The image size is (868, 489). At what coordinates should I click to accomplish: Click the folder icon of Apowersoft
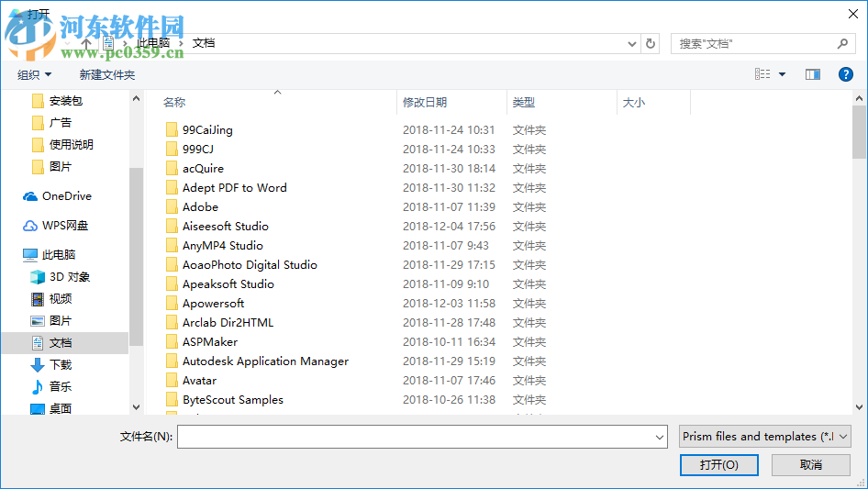172,303
